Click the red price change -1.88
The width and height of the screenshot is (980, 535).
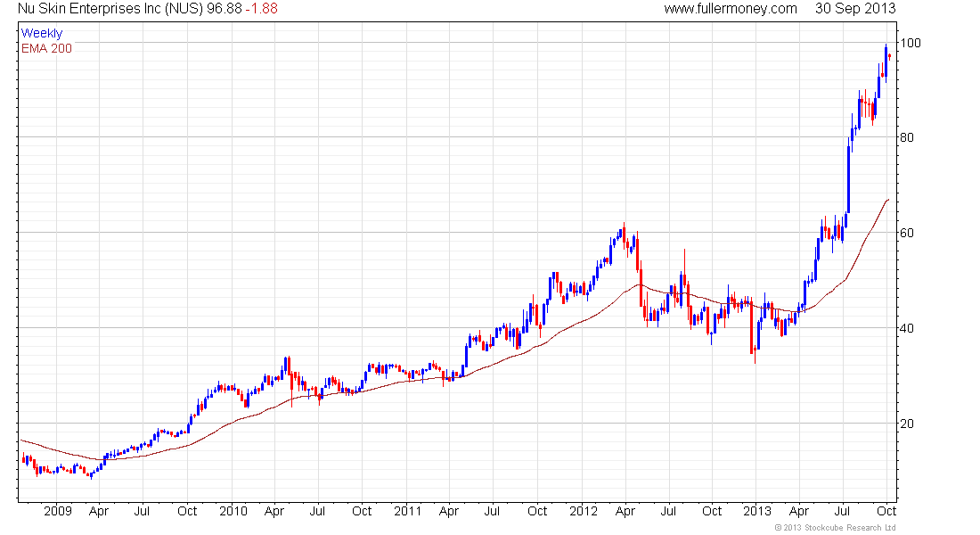[x=261, y=9]
